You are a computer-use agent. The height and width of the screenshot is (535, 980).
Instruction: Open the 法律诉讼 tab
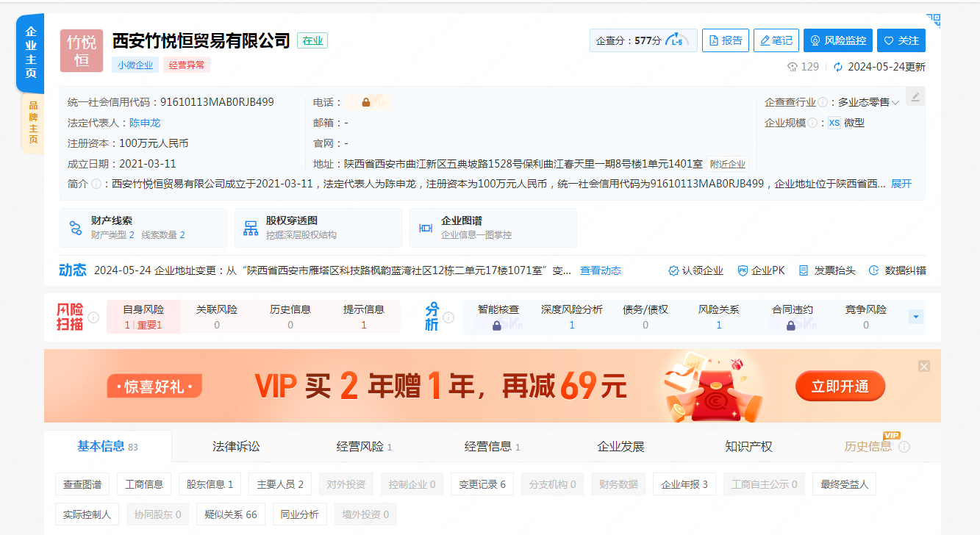(x=236, y=447)
